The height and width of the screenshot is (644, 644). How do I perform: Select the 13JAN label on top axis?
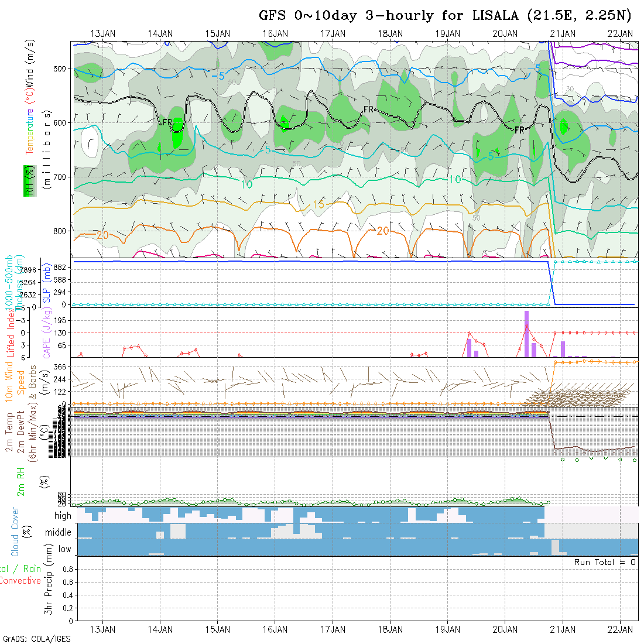[103, 33]
